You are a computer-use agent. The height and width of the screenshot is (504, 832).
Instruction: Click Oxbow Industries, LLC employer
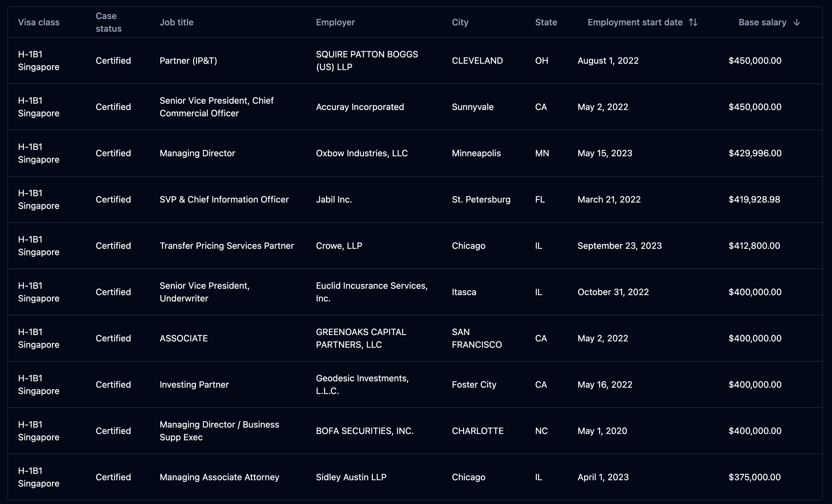pos(362,153)
